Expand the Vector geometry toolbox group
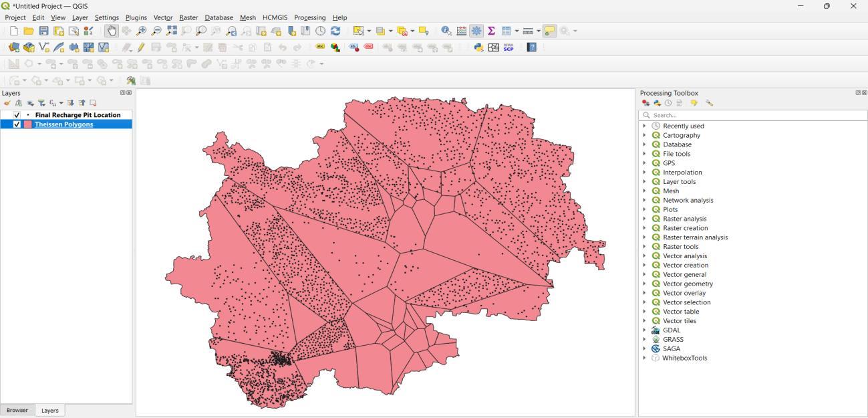Screen dimensions: 868x418 [x=644, y=284]
